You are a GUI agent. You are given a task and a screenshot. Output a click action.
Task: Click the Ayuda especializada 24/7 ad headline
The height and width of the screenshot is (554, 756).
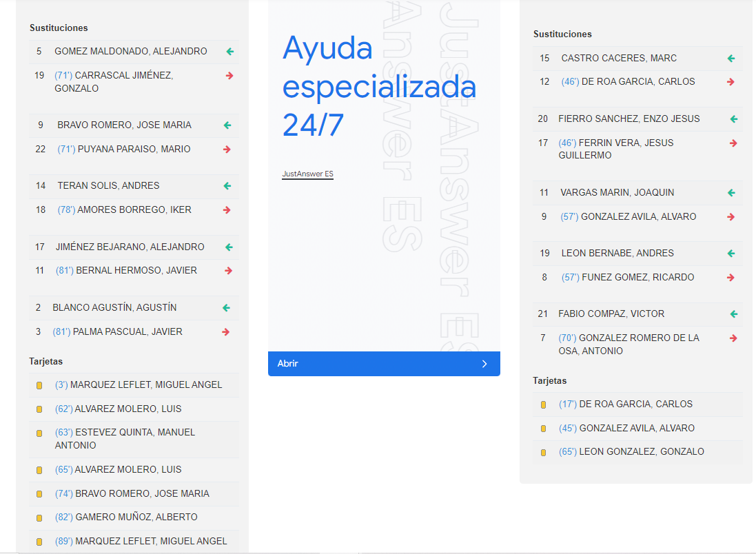(x=379, y=86)
